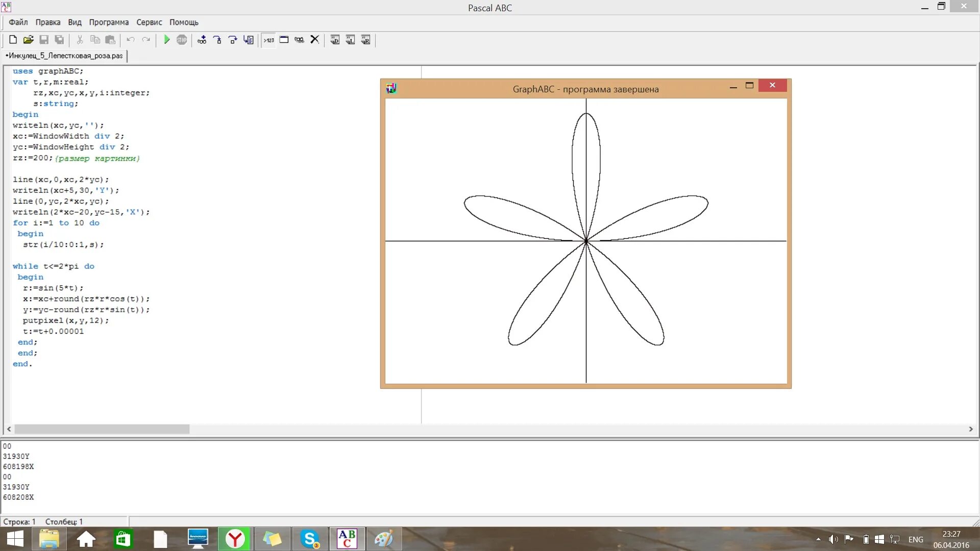Run the program with green arrow
Image resolution: width=980 pixels, height=551 pixels.
coord(166,40)
